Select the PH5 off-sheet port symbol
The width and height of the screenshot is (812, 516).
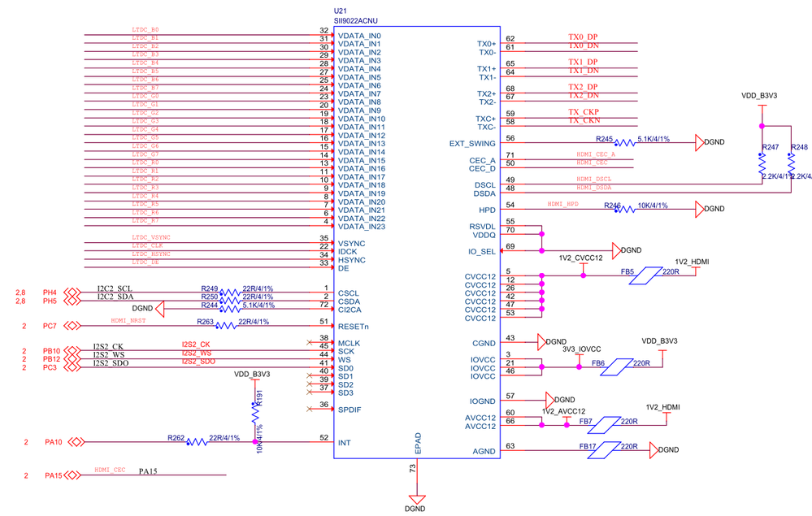pyautogui.click(x=72, y=301)
